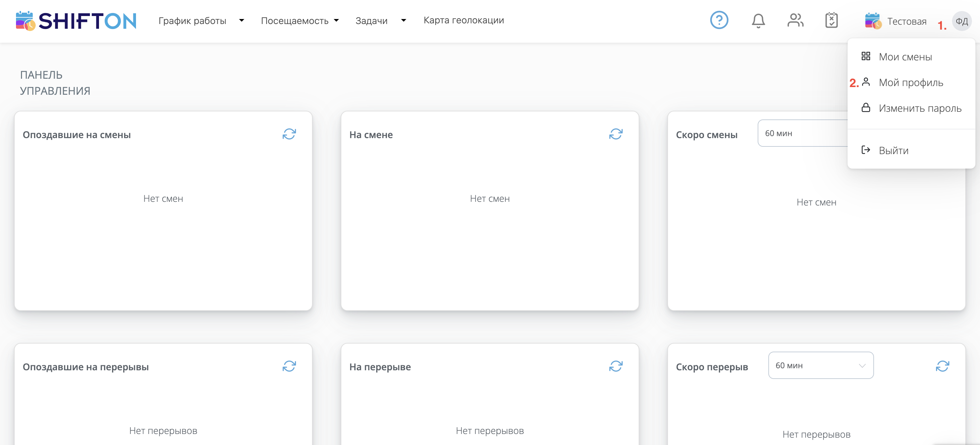The height and width of the screenshot is (445, 980).
Task: Click the Shifton logo
Action: (76, 21)
